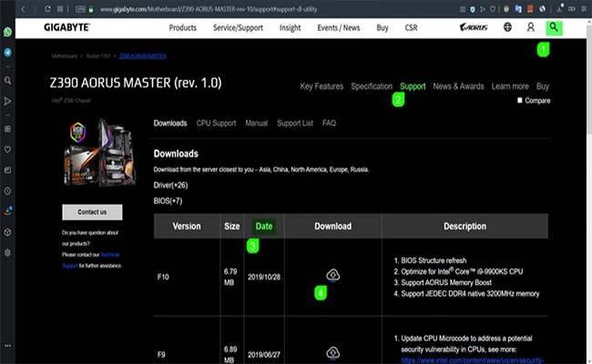Image resolution: width=592 pixels, height=364 pixels.
Task: Collapse the BIOS(+7) section
Action: (168, 201)
